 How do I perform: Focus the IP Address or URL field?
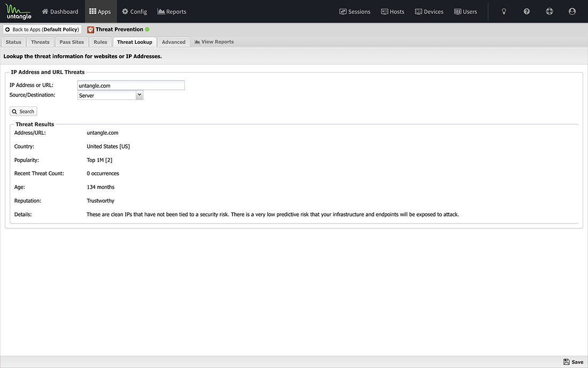(131, 86)
